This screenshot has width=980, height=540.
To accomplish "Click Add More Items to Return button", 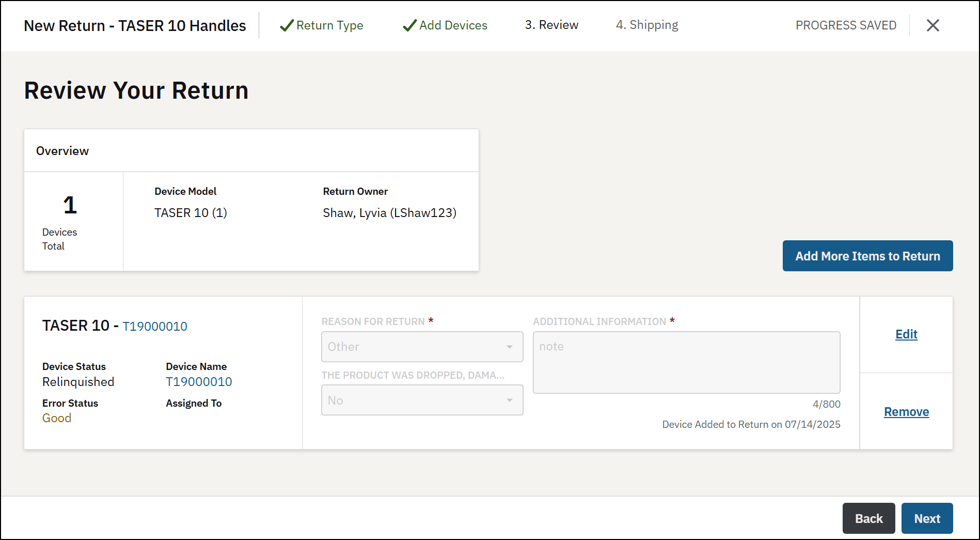I will [x=867, y=256].
